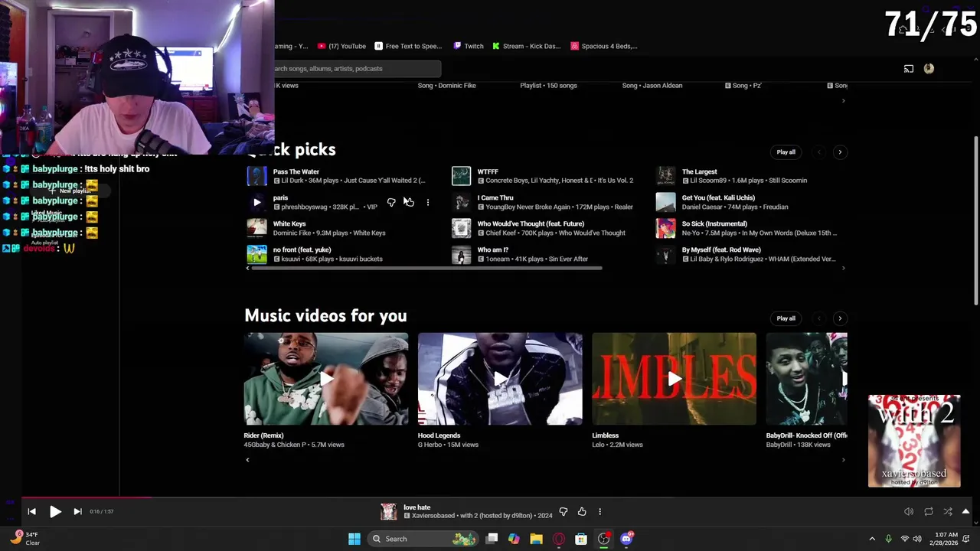Click So Sick (Instrumental) cover art
980x551 pixels.
click(x=665, y=228)
